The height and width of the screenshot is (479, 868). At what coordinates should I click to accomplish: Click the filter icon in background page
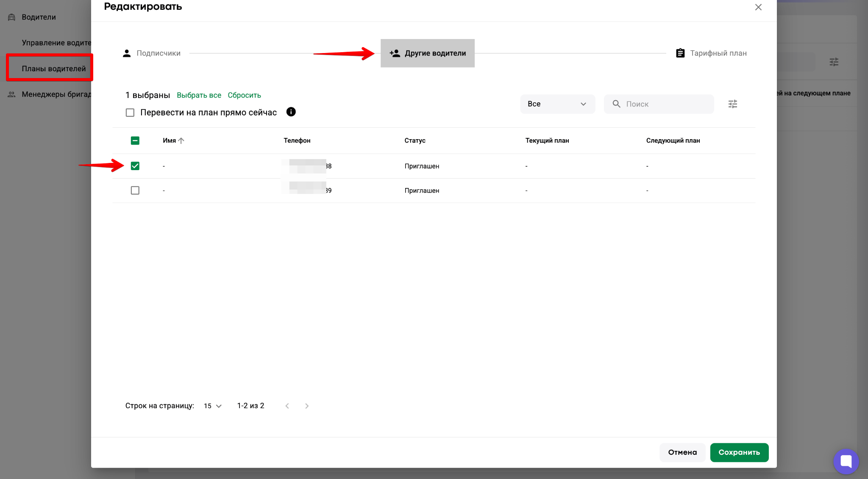834,62
